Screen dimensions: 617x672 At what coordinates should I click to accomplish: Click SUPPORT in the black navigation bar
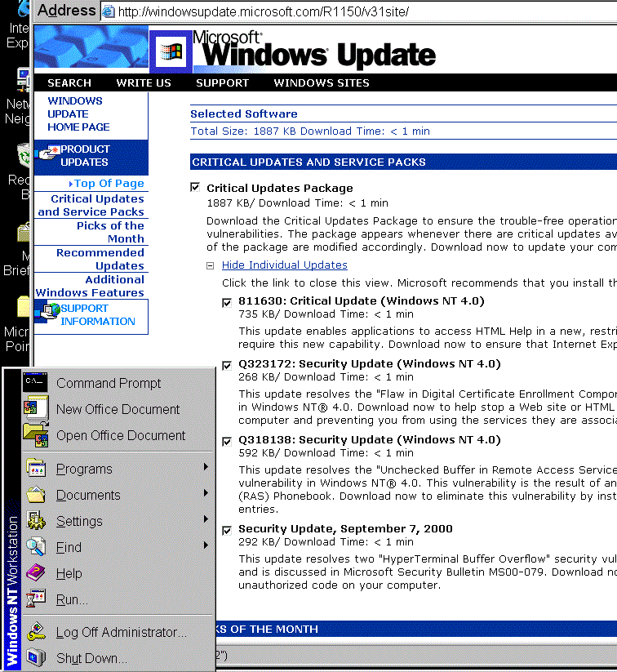tap(222, 82)
